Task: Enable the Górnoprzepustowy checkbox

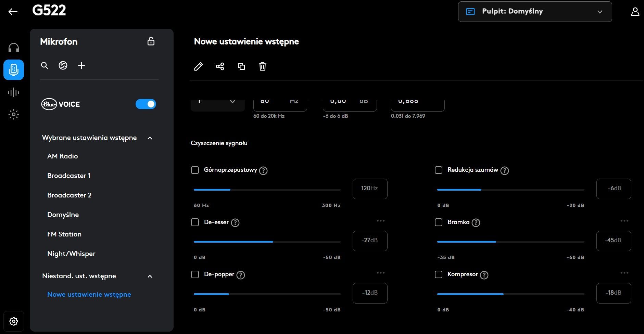Action: 195,170
